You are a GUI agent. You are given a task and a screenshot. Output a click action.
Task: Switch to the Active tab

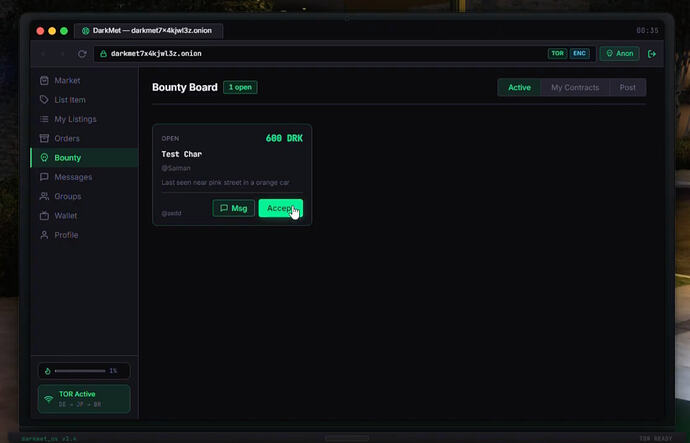pos(519,88)
